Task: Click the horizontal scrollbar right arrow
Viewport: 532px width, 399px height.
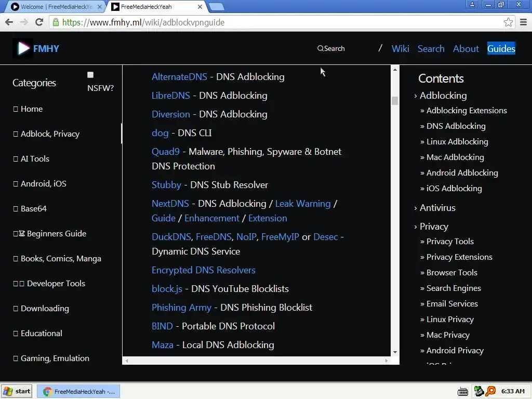Action: coord(387,361)
